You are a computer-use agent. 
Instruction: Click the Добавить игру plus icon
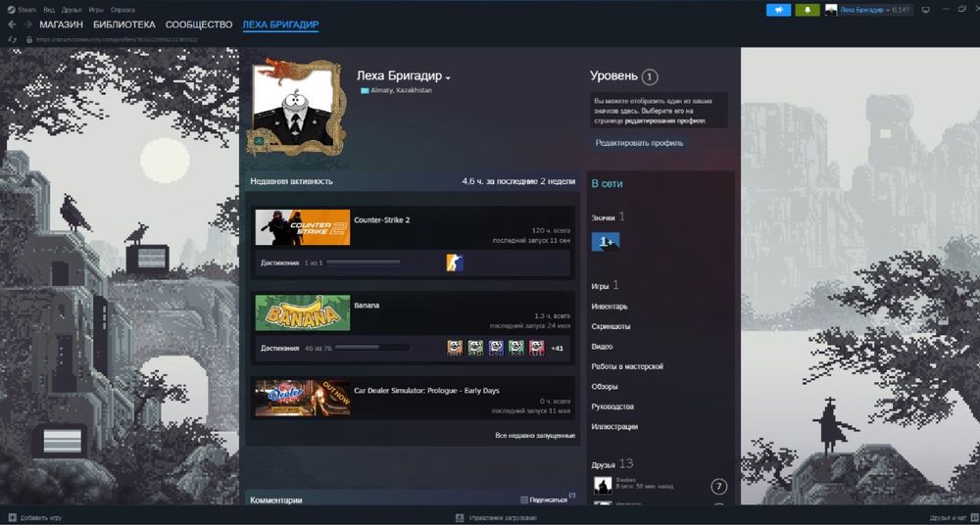coord(12,518)
